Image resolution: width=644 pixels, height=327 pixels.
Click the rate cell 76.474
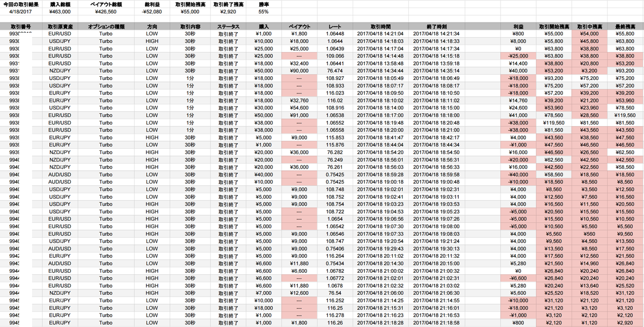335,70
